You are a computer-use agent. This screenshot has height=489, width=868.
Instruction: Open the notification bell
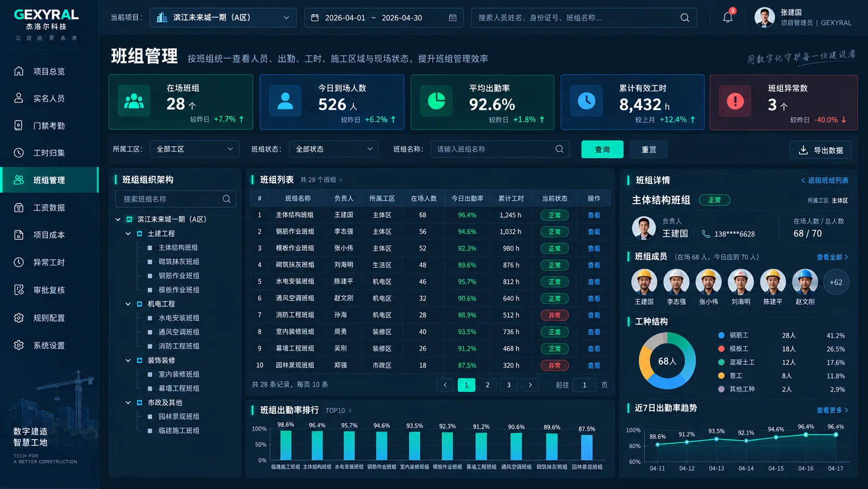pos(727,18)
